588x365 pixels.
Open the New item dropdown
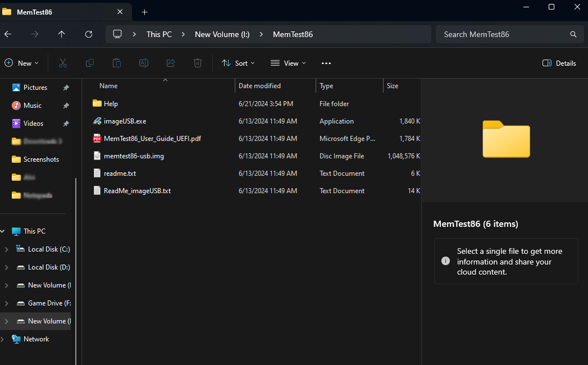(22, 63)
